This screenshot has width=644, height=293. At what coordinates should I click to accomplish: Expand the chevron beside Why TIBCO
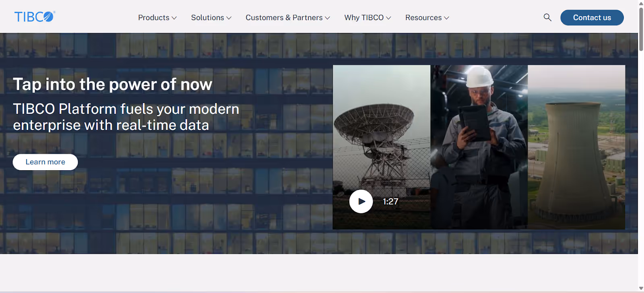click(388, 18)
